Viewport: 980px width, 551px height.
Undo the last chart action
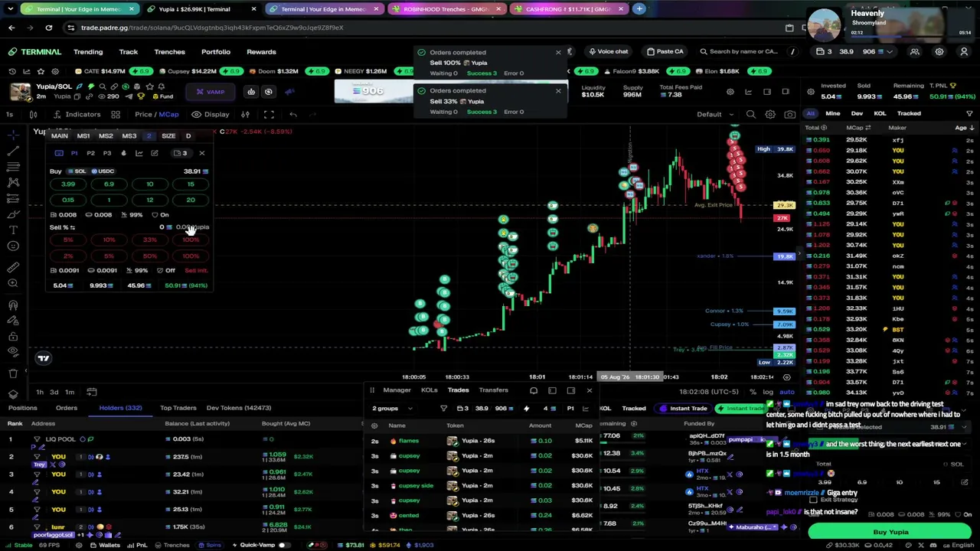point(293,115)
